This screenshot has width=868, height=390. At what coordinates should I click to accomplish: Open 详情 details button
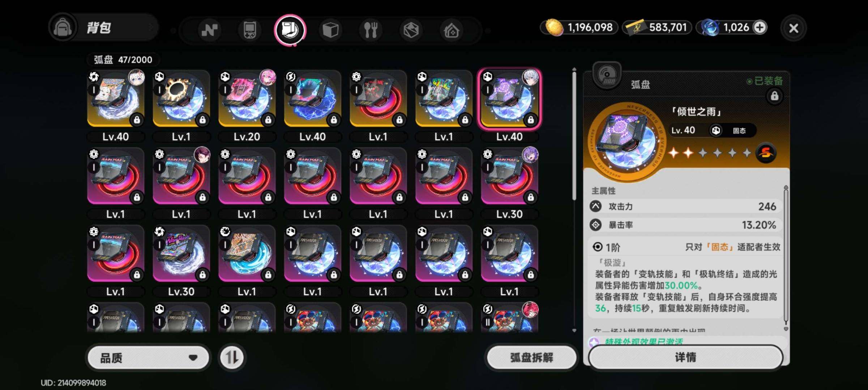pos(685,357)
